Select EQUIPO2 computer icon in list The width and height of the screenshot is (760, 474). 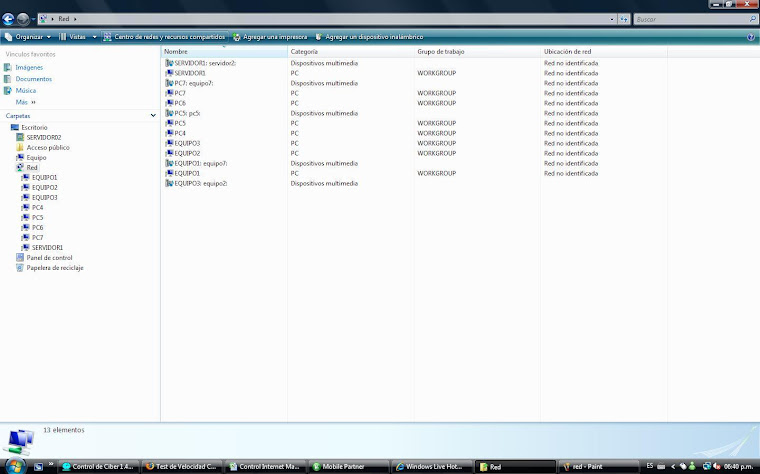(169, 153)
